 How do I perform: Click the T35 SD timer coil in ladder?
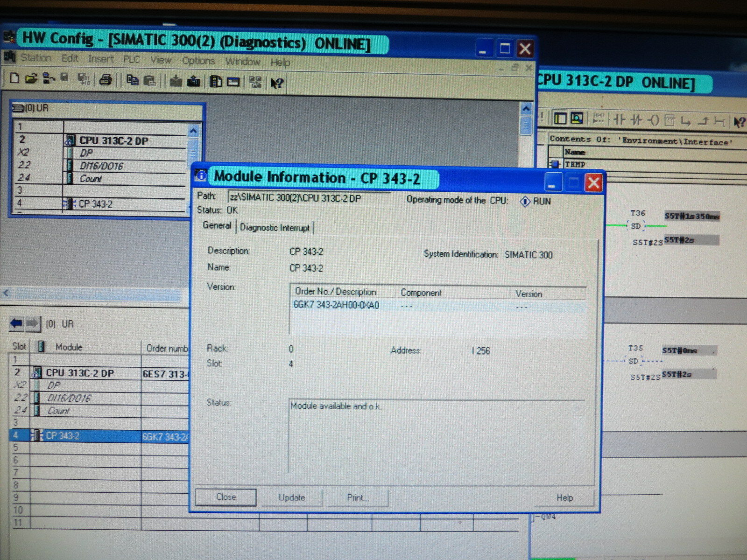[634, 361]
